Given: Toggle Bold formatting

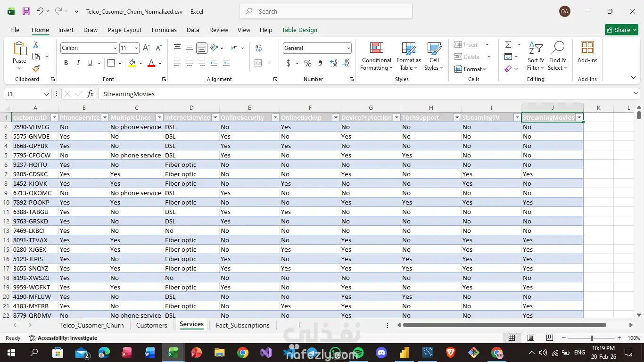Looking at the screenshot, I should (66, 63).
